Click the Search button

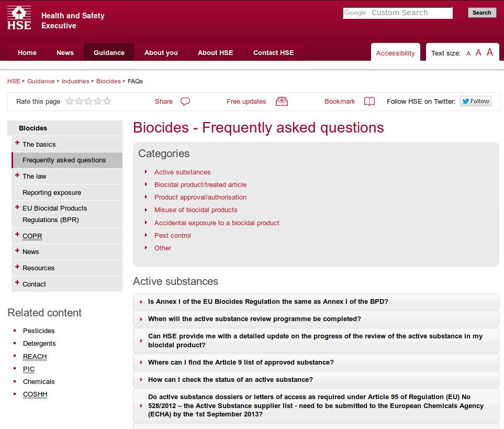pyautogui.click(x=481, y=13)
